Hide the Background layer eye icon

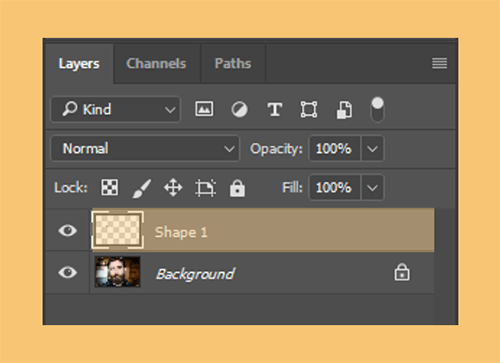68,272
